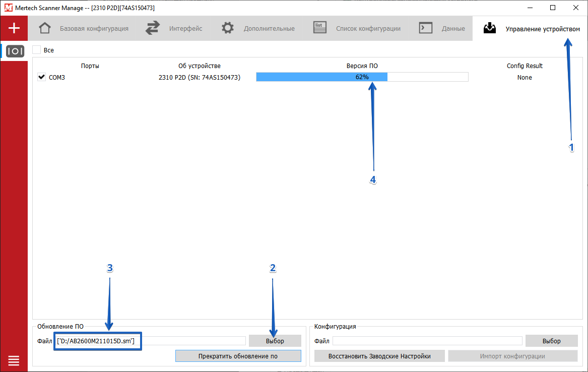Screen dimensions: 588x372
Task: Click the Об устройстве column header
Action: click(x=200, y=66)
